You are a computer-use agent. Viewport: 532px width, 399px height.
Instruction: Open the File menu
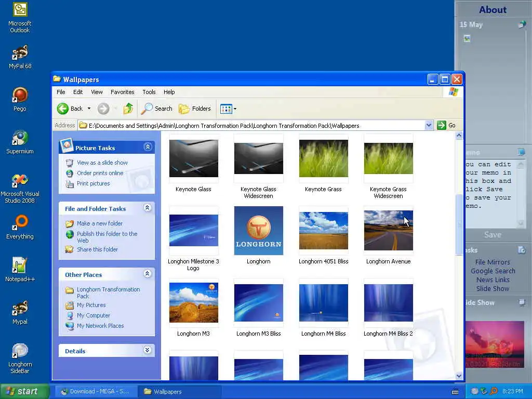(x=61, y=92)
